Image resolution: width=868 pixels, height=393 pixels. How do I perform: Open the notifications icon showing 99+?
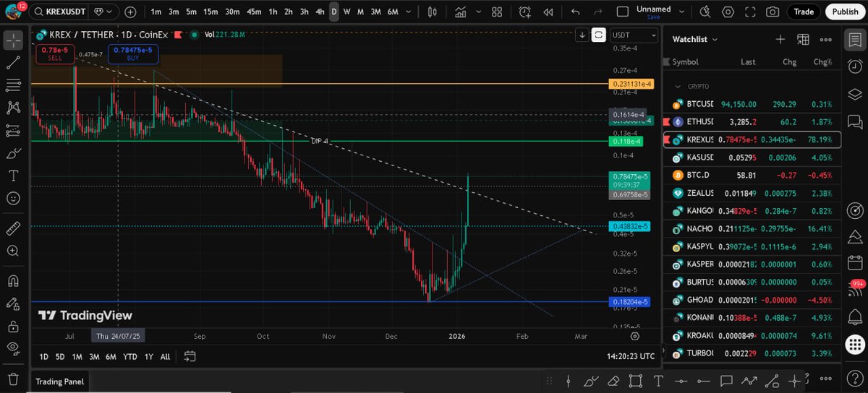click(854, 289)
